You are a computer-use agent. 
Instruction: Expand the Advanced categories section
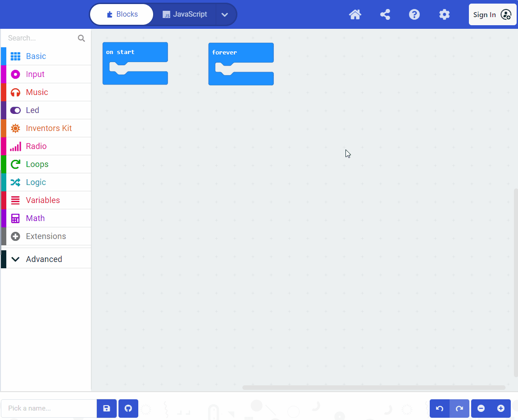click(x=46, y=259)
